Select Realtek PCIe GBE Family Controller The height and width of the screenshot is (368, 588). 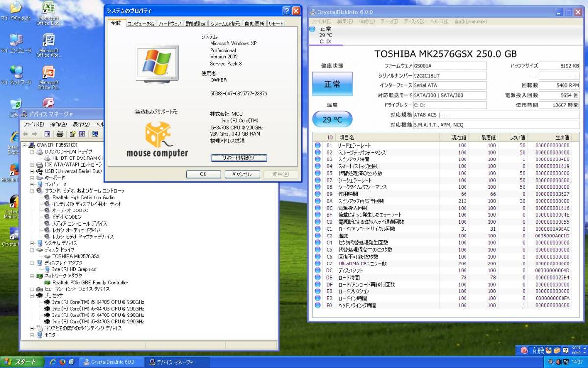click(90, 283)
